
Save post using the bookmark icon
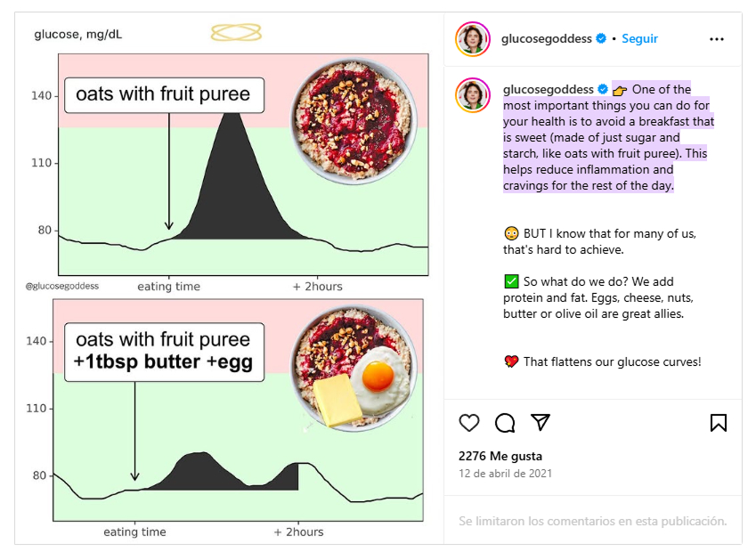718,423
